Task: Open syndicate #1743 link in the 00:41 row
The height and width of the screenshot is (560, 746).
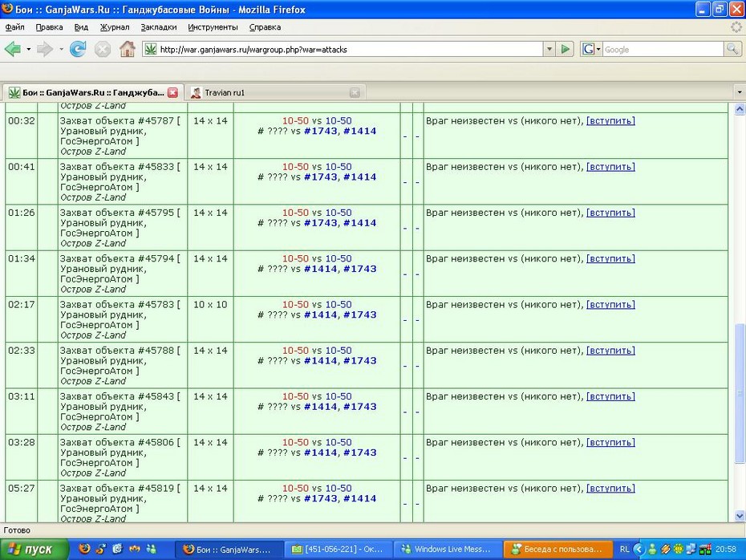Action: (x=321, y=177)
